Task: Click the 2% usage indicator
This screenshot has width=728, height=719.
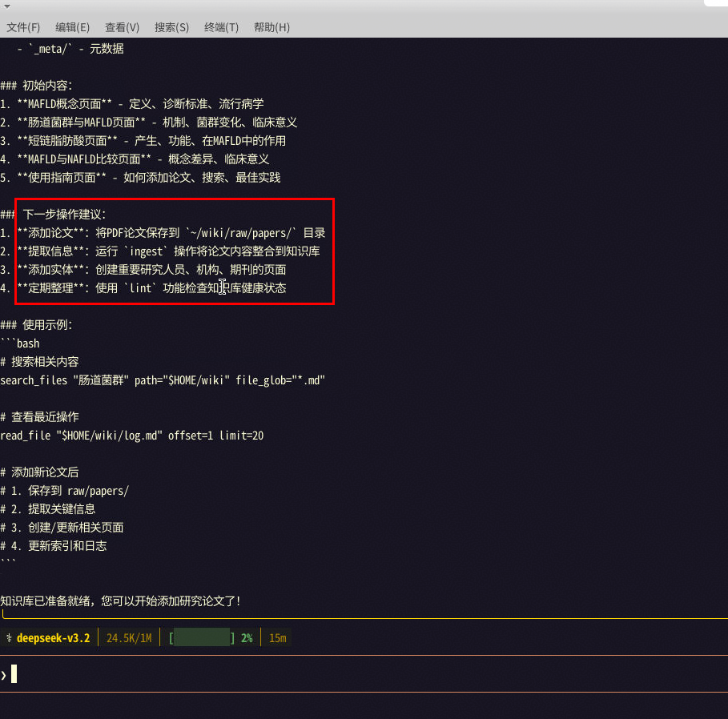Action: pyautogui.click(x=247, y=638)
